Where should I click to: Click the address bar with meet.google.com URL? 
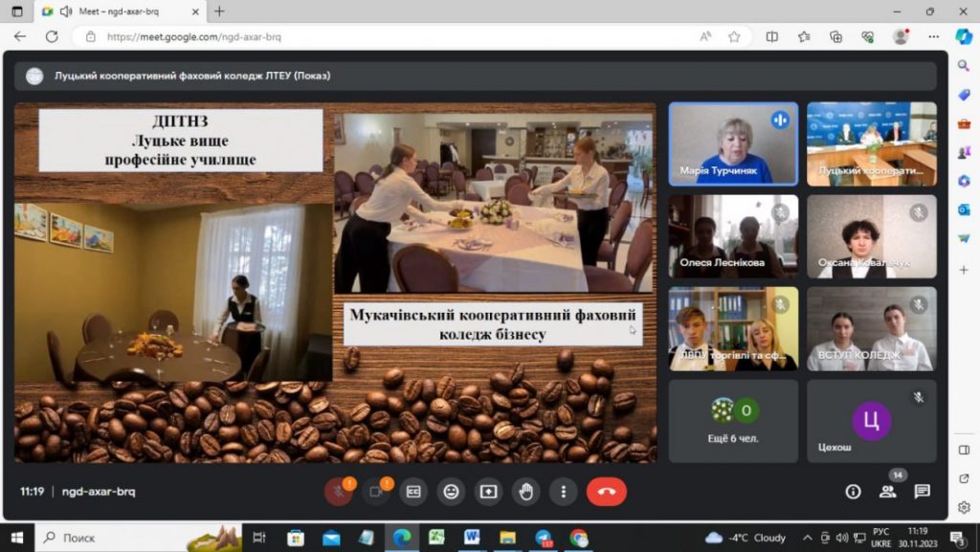click(x=383, y=36)
